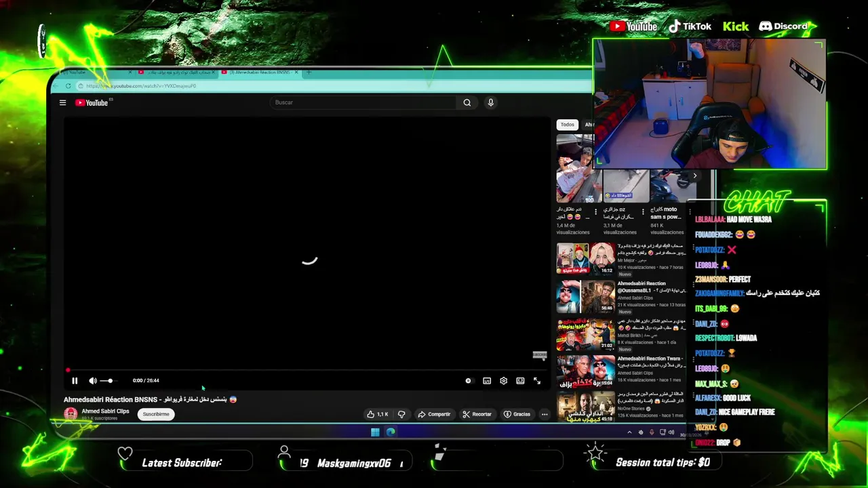868x488 pixels.
Task: Open the 21:02 Mehdi Birikh video thumbnail
Action: tap(585, 334)
